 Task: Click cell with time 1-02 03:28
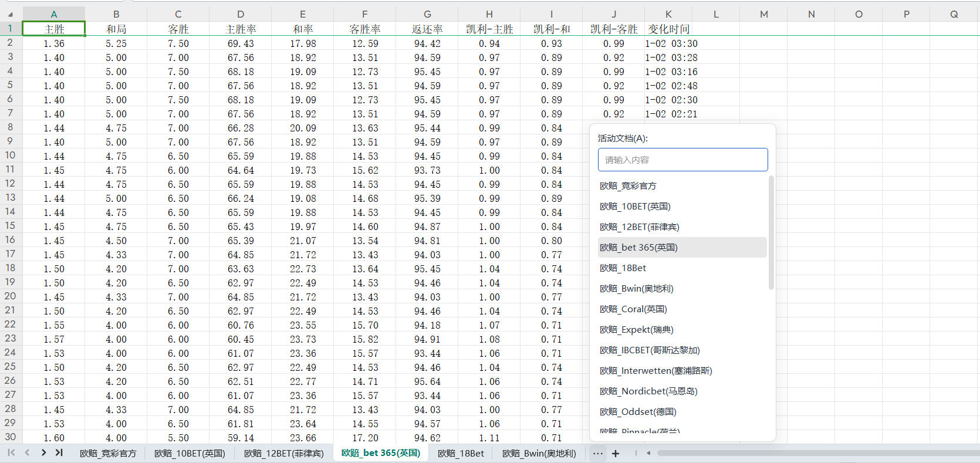(671, 58)
